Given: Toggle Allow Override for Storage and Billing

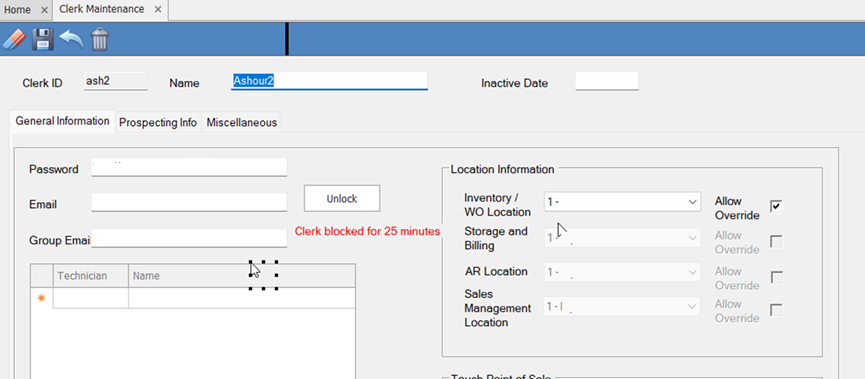Looking at the screenshot, I should pyautogui.click(x=776, y=242).
